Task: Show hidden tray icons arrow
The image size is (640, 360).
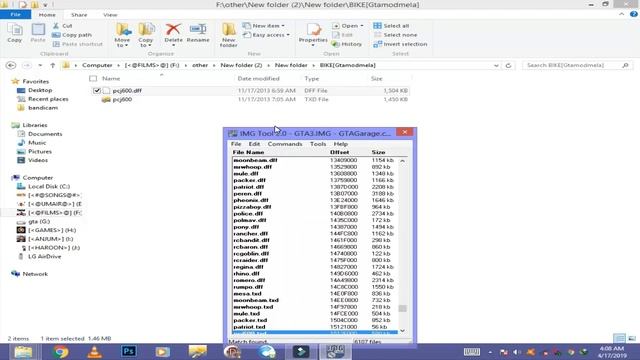Action: [490, 352]
